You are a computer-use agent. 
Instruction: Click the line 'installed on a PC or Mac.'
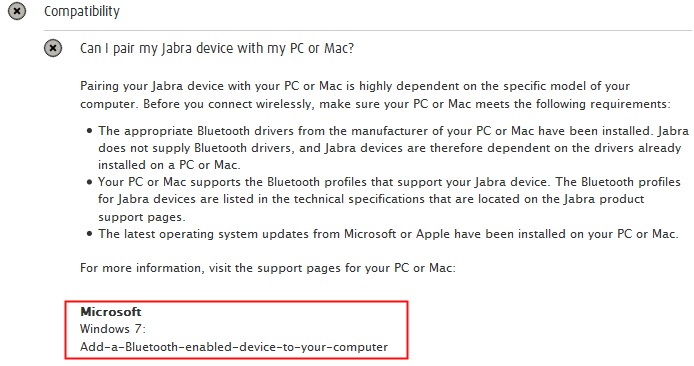pos(169,165)
